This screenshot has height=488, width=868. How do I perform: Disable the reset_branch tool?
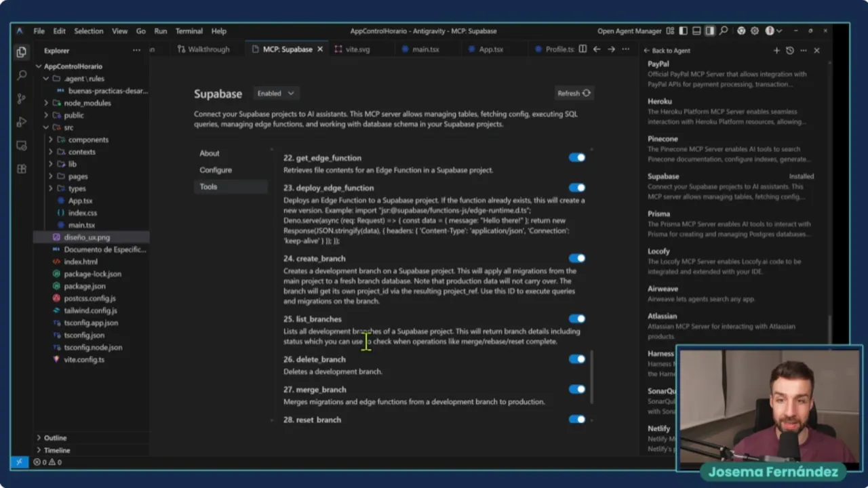point(577,420)
